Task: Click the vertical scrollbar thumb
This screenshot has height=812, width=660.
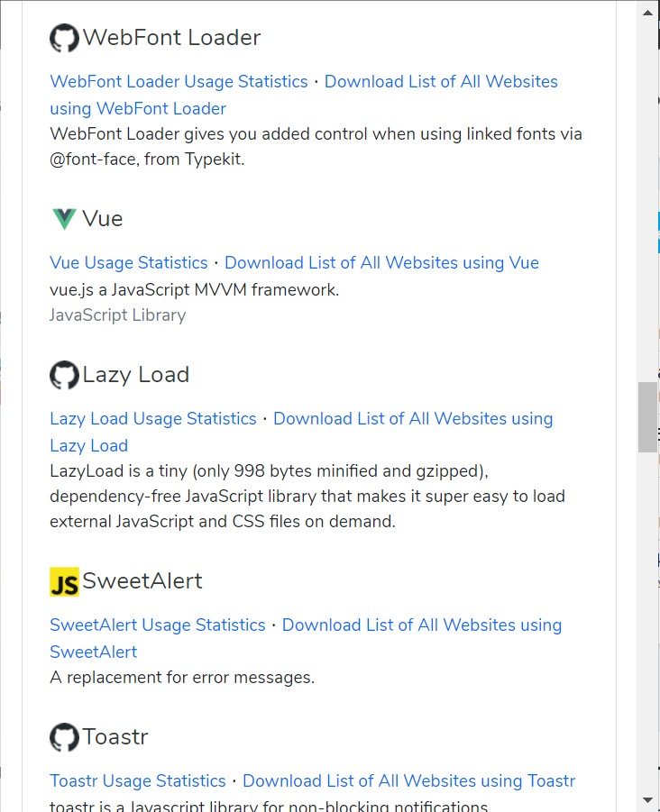Action: click(647, 417)
